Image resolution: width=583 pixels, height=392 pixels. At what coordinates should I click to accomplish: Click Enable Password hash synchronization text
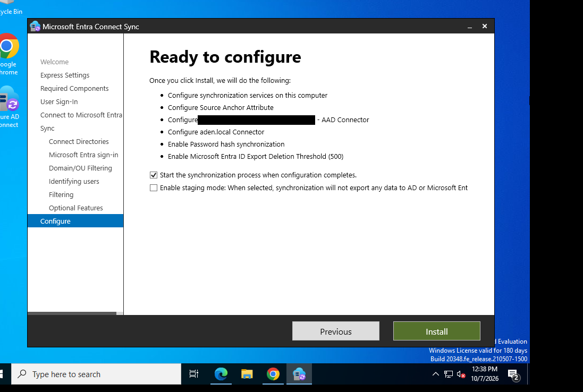pos(226,144)
